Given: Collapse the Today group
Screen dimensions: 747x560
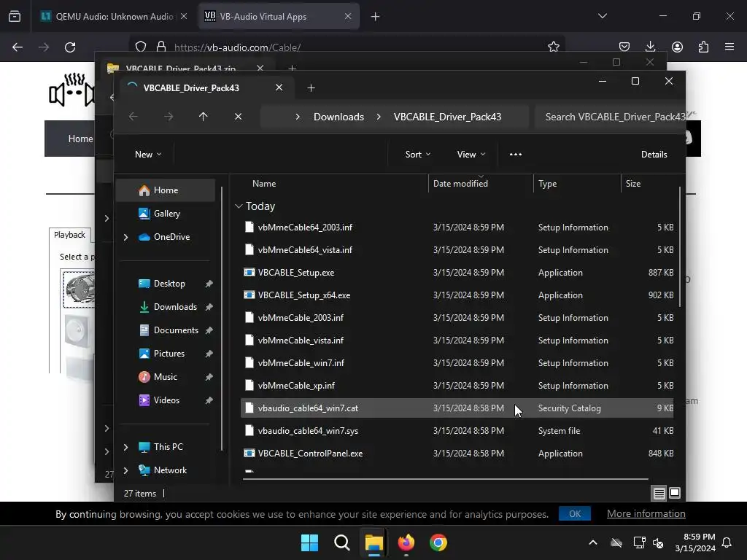Looking at the screenshot, I should click(x=239, y=206).
